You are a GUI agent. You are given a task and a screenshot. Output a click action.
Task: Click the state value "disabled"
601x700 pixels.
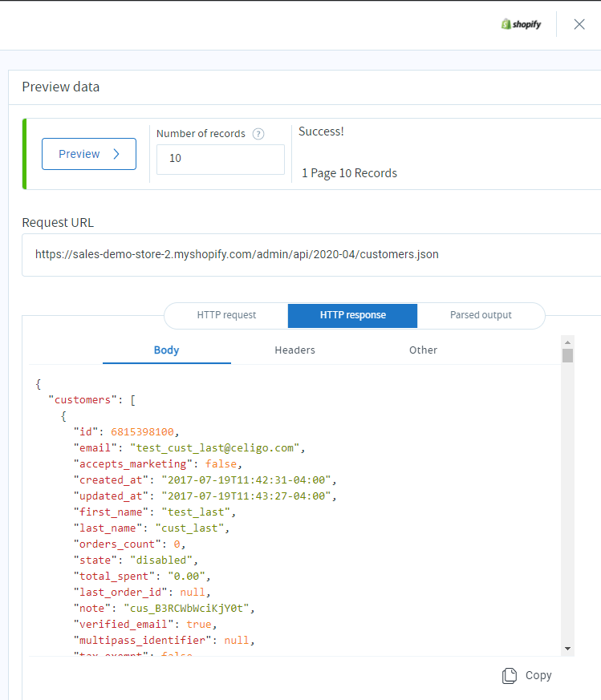coord(161,560)
